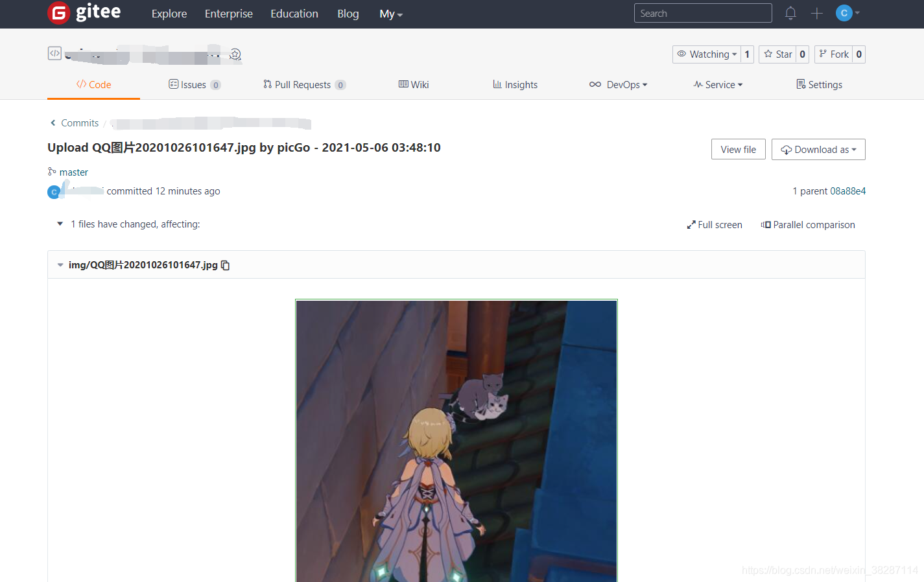This screenshot has height=582, width=924.
Task: Click the committer avatar icon
Action: [x=54, y=192]
